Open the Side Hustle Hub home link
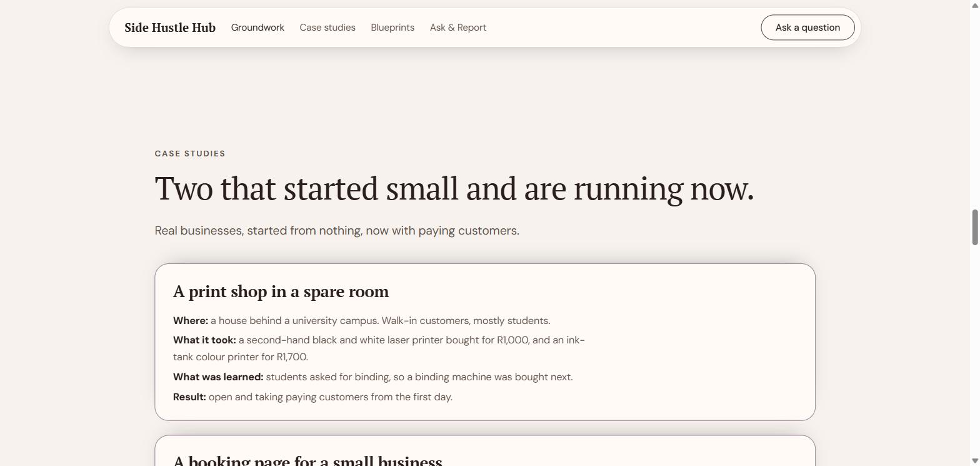This screenshot has height=466, width=980. tap(170, 28)
